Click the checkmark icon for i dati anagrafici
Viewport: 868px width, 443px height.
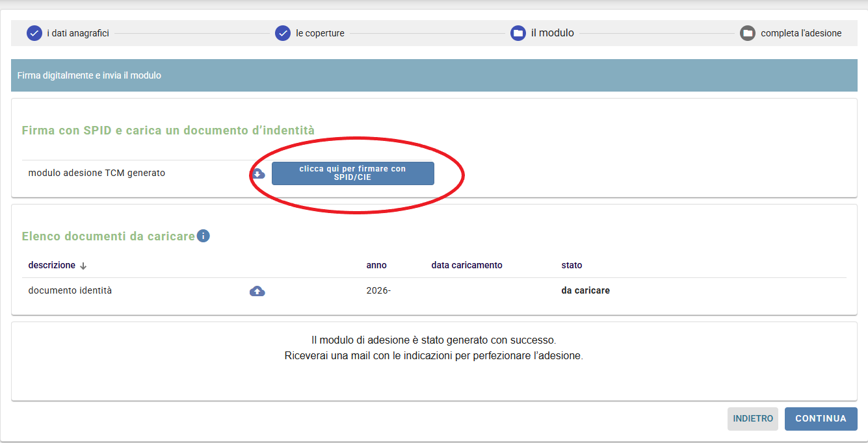tap(34, 33)
